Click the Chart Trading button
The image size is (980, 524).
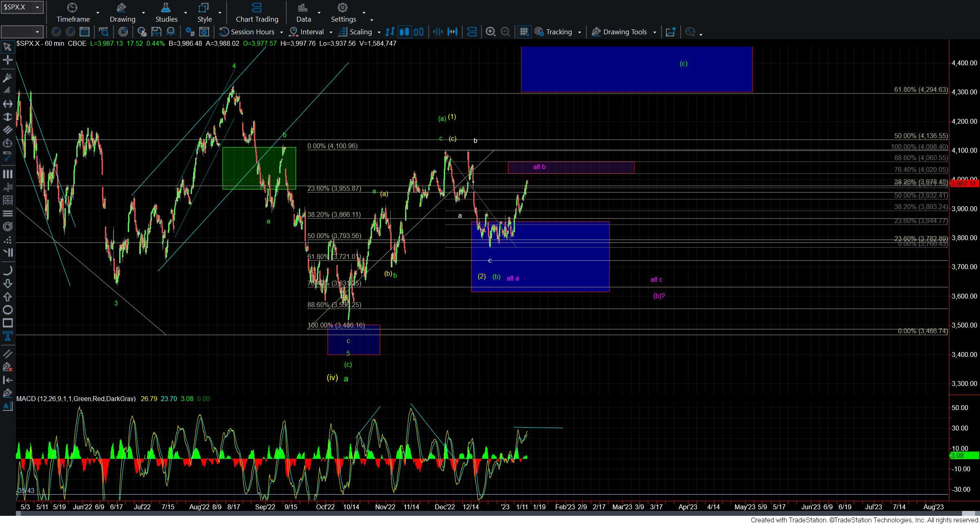click(x=257, y=13)
